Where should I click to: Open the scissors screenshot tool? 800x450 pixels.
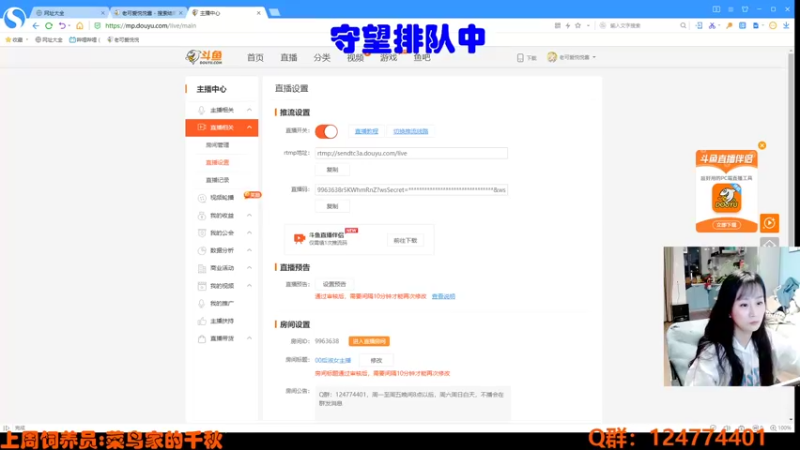coord(712,26)
